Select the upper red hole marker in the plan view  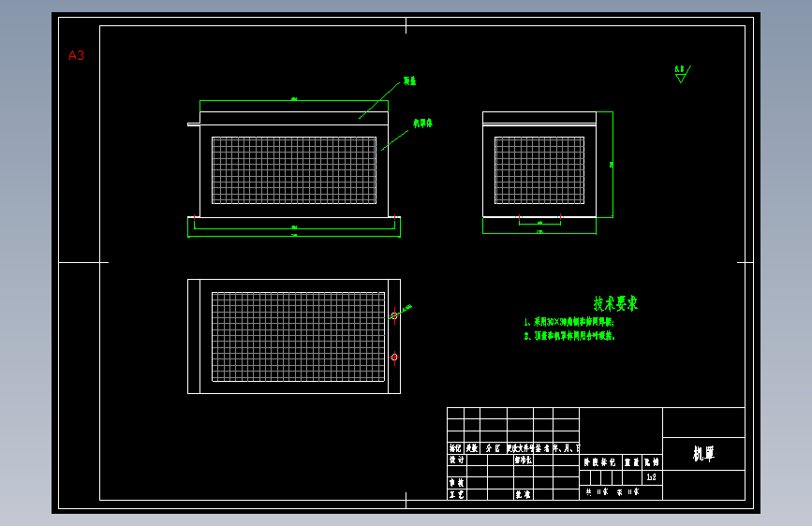point(394,314)
